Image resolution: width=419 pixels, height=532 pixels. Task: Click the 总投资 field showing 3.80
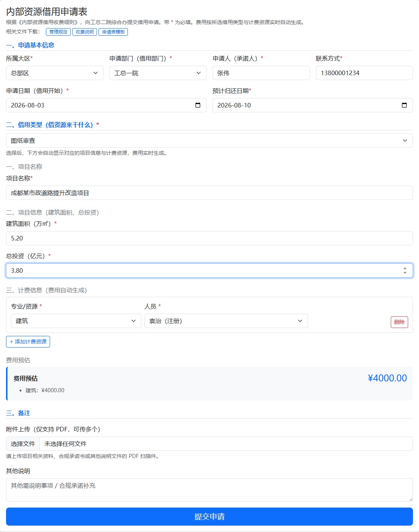tap(209, 271)
